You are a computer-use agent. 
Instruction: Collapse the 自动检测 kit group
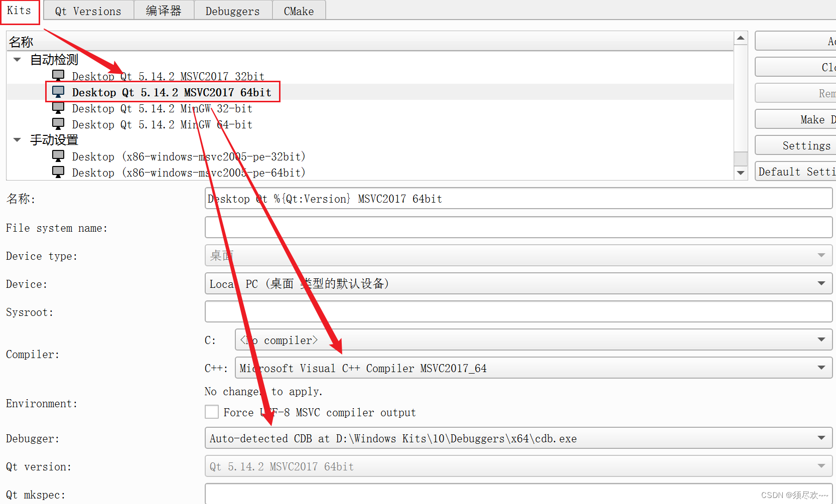click(17, 60)
